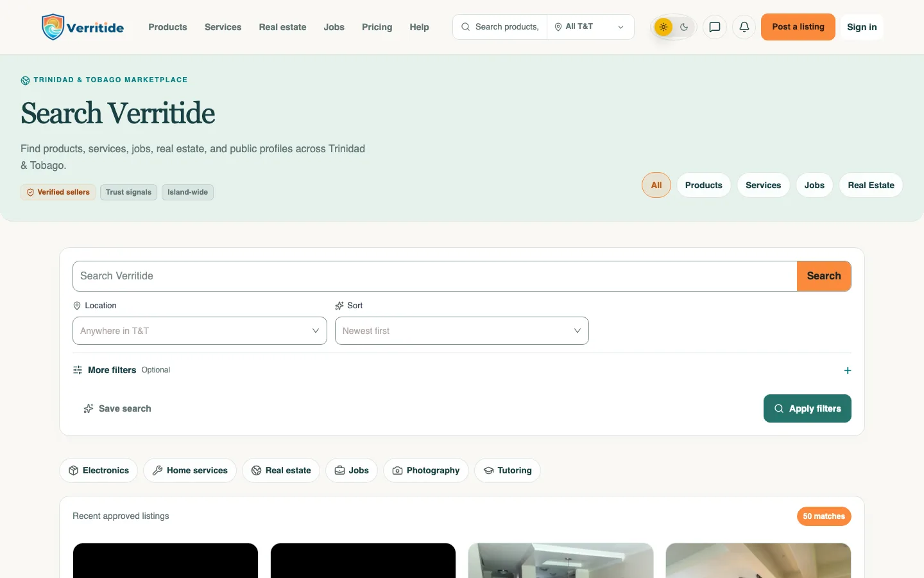Choose the Jobs briefcase chip
Screen dimensions: 924x578
[352, 470]
